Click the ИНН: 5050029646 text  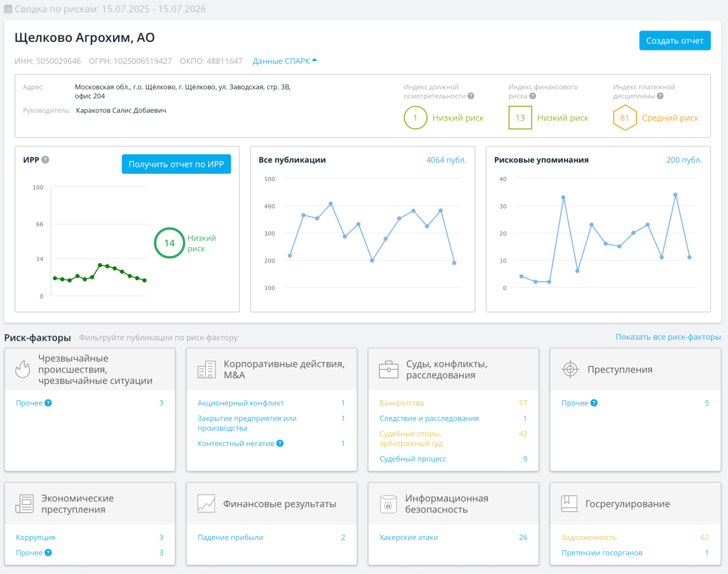(48, 61)
